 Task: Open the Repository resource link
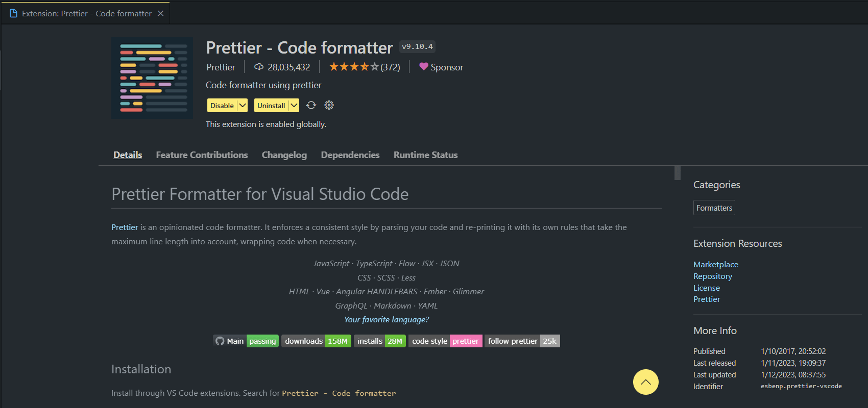click(713, 276)
